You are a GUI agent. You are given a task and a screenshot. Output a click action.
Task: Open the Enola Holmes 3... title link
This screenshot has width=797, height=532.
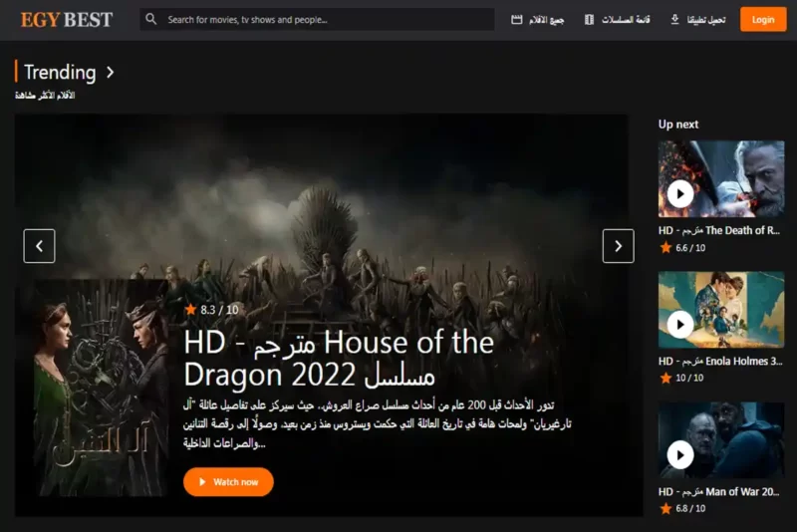click(720, 362)
